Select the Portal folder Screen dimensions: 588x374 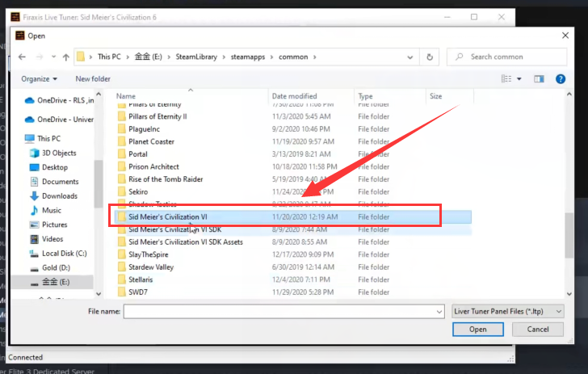point(137,154)
